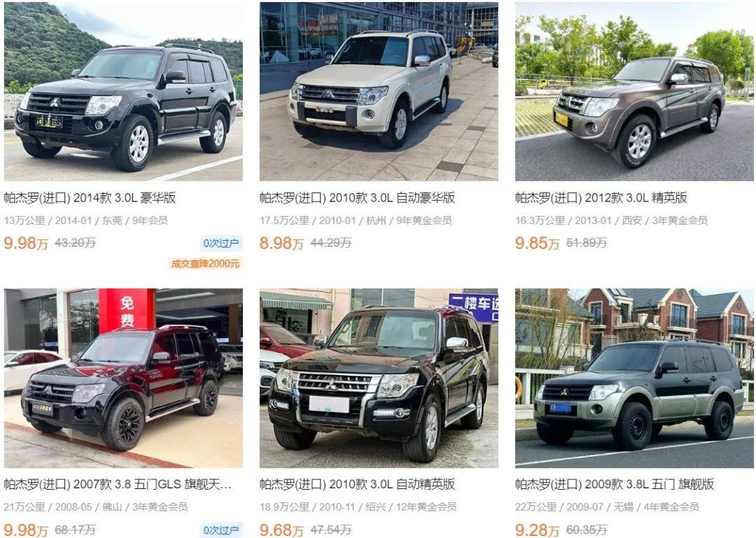
Task: Open the two-tone 2009 Pajero photo
Action: [x=634, y=378]
